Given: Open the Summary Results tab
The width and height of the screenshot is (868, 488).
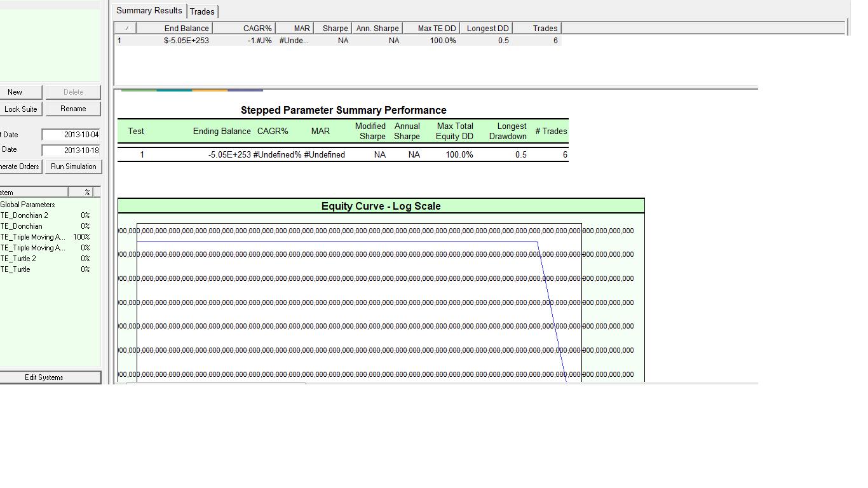Looking at the screenshot, I should click(149, 11).
